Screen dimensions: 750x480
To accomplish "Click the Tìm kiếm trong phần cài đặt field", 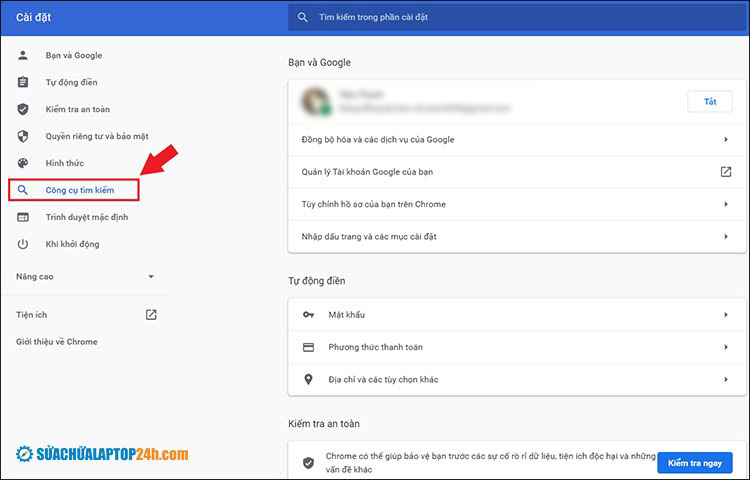I will click(x=517, y=17).
